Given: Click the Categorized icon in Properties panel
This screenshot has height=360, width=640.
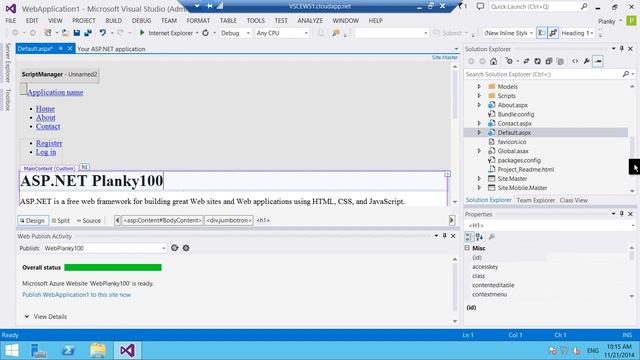Looking at the screenshot, I should [469, 237].
